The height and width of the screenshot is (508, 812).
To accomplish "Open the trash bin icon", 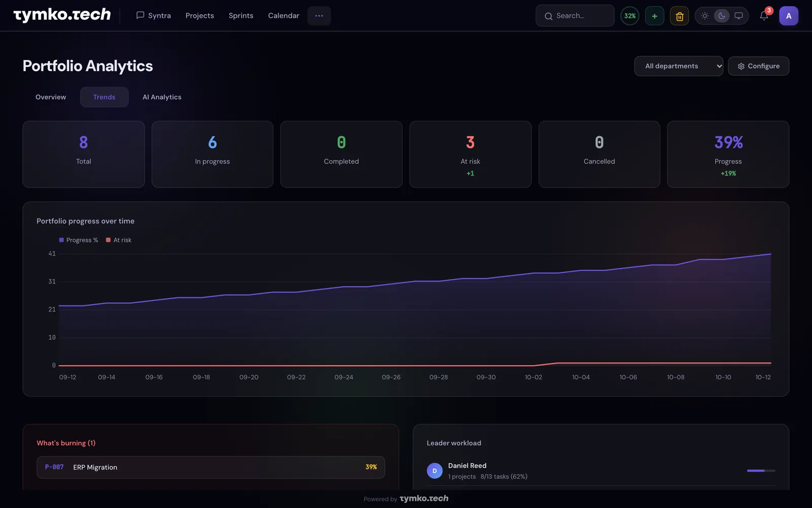I will (679, 16).
